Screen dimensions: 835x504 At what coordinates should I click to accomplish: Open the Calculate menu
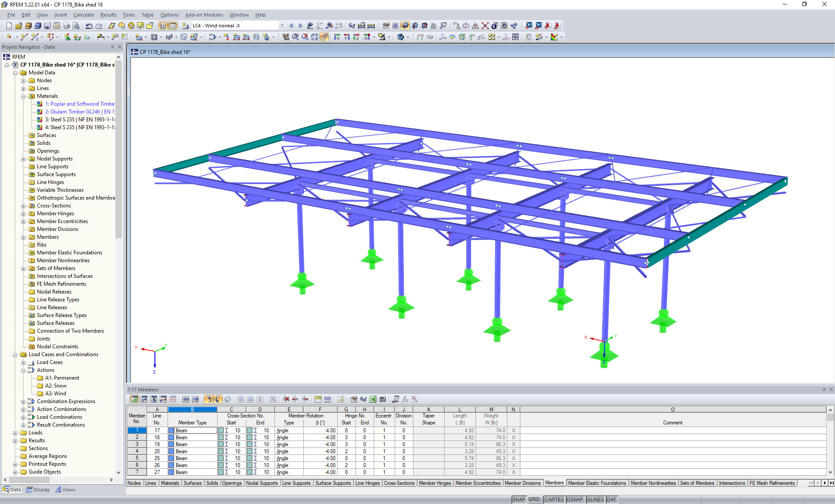[84, 14]
